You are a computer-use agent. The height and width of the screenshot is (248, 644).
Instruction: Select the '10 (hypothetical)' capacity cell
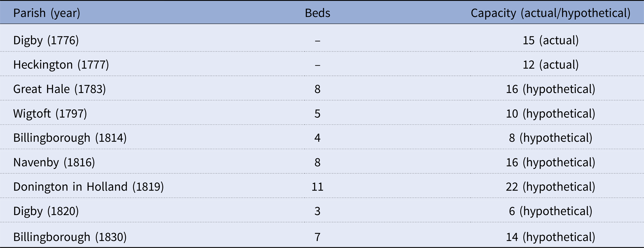pos(551,114)
